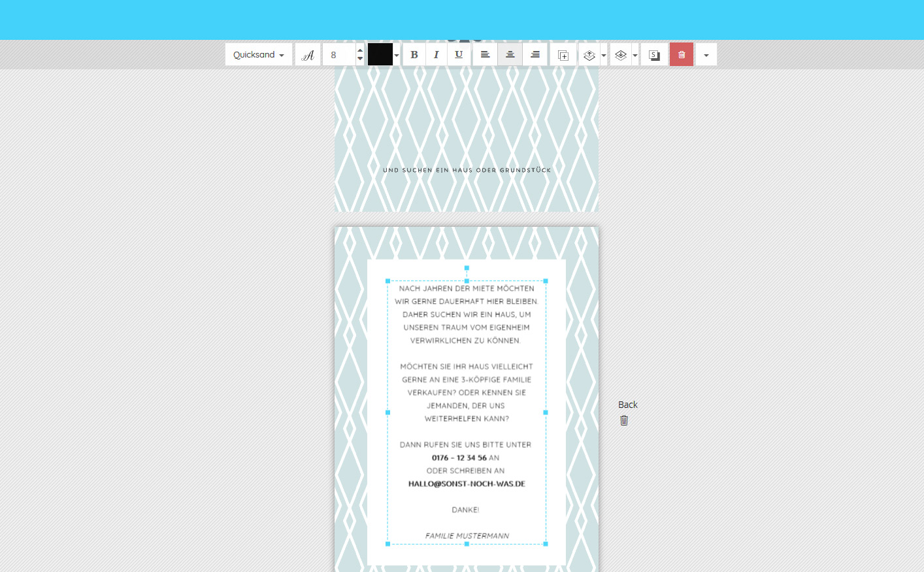Viewport: 924px width, 572px height.
Task: Duplicate the selected text element
Action: point(563,55)
